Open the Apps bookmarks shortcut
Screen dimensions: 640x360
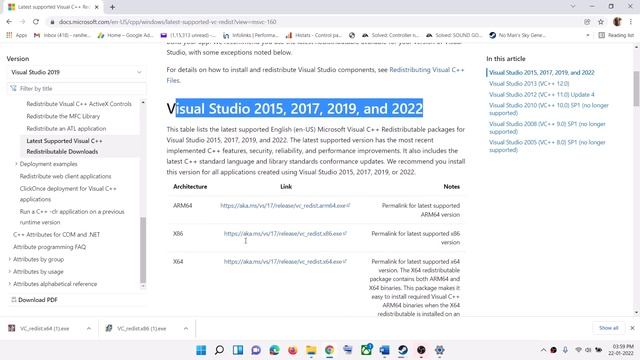coord(17,36)
